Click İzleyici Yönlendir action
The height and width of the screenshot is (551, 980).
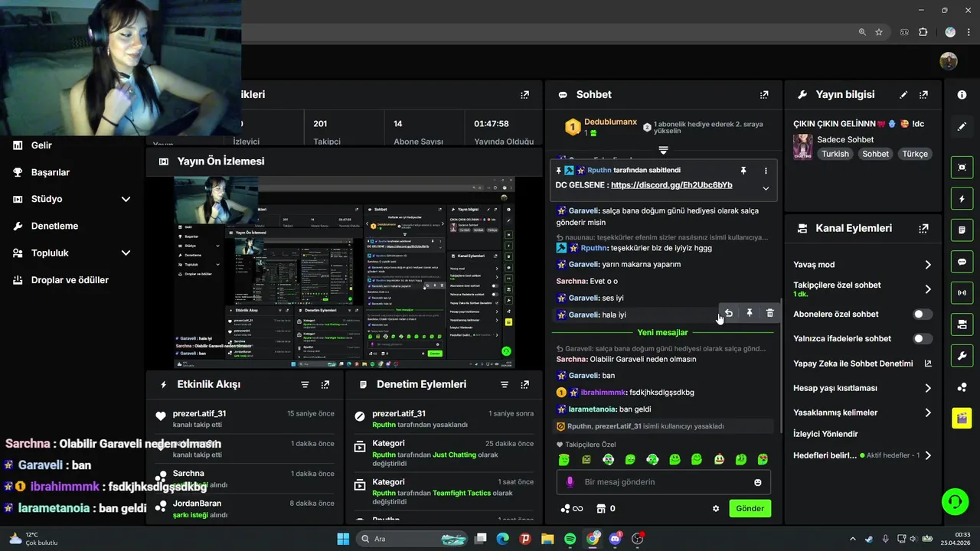(x=825, y=434)
